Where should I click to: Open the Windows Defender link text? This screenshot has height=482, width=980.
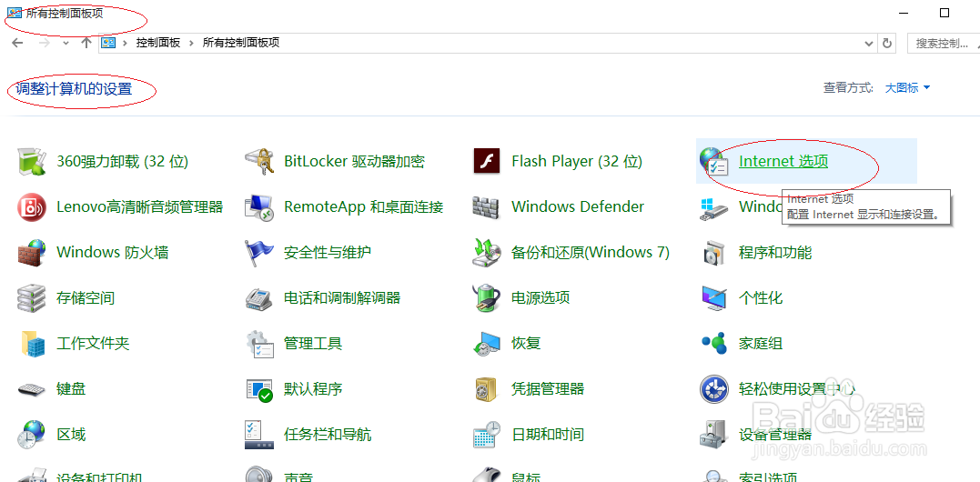pos(578,206)
